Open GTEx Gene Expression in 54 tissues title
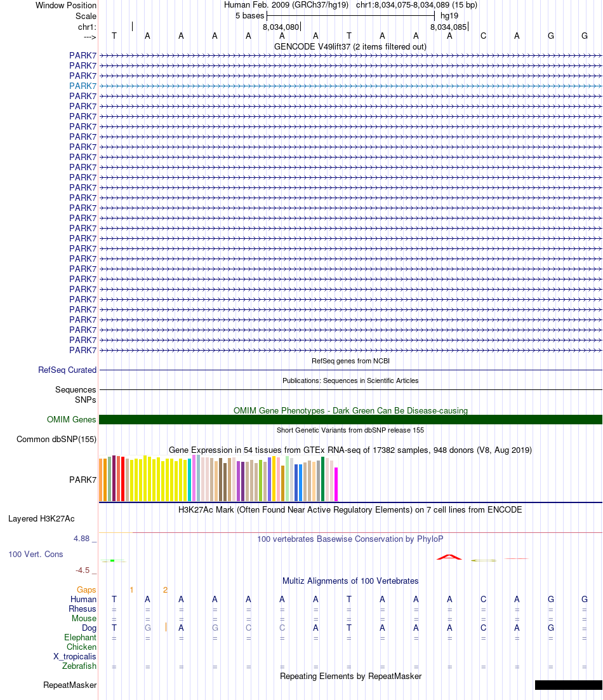 coord(350,450)
